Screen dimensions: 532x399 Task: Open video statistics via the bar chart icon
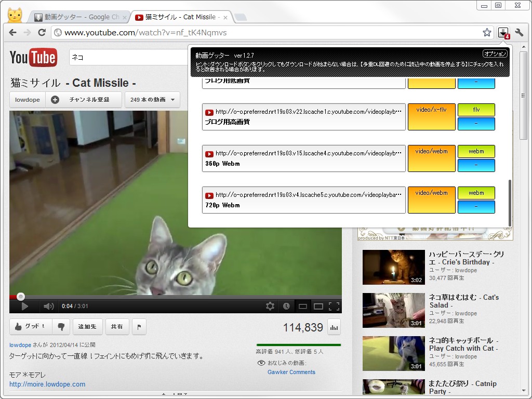tap(334, 327)
